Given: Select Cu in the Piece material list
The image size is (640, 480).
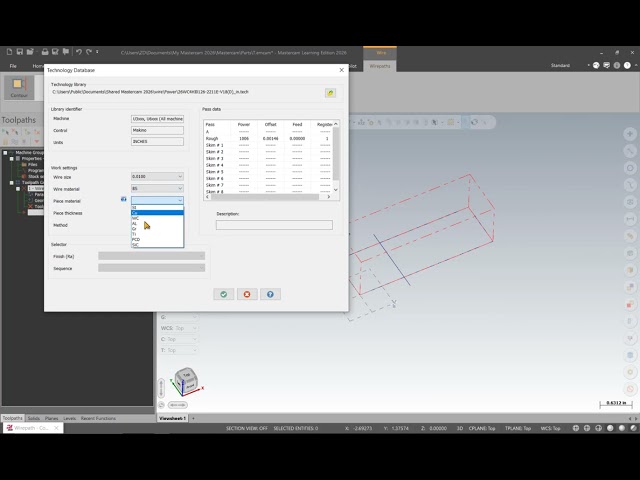Looking at the screenshot, I should point(157,213).
